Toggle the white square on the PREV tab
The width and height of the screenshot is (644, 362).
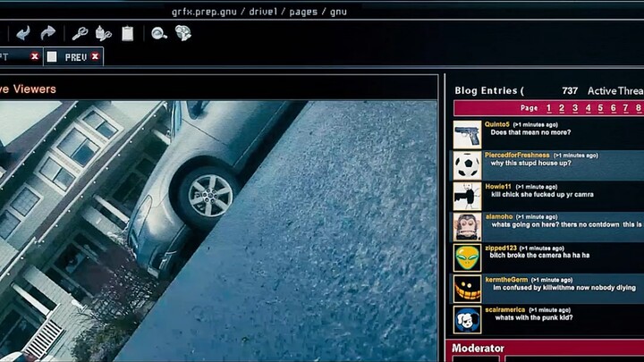52,56
